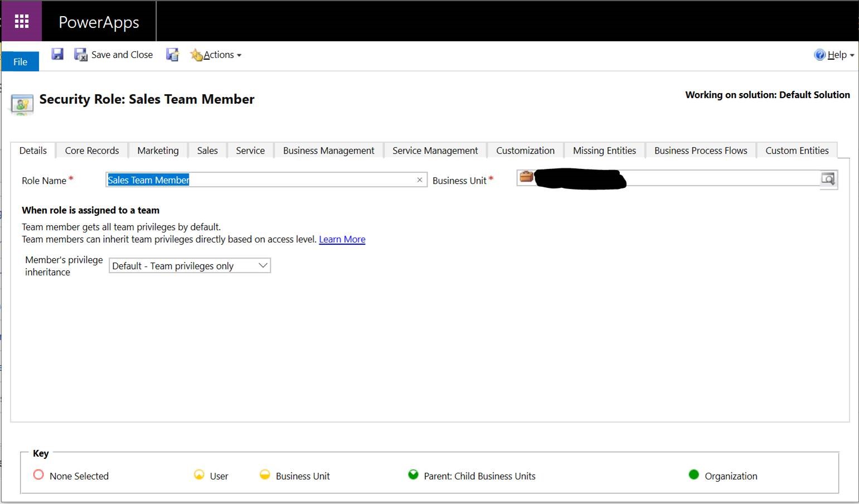Switch to the Core Records tab
This screenshot has width=859, height=504.
pos(92,151)
